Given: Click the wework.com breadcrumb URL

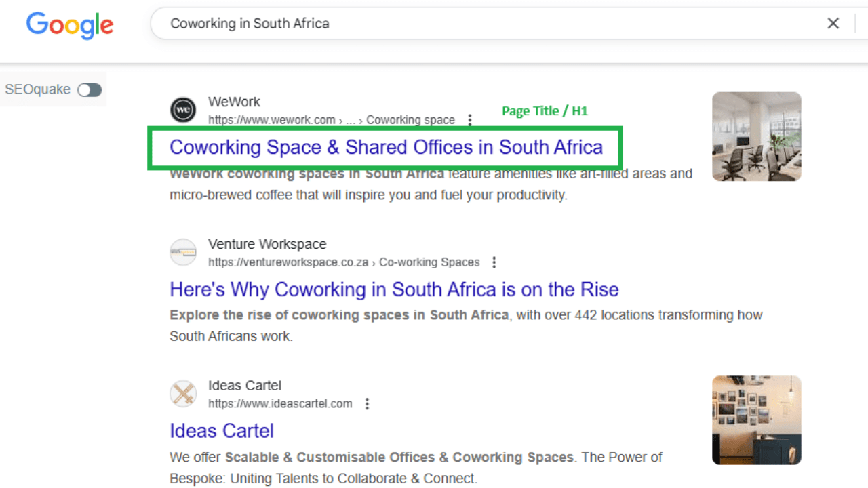Looking at the screenshot, I should (271, 120).
